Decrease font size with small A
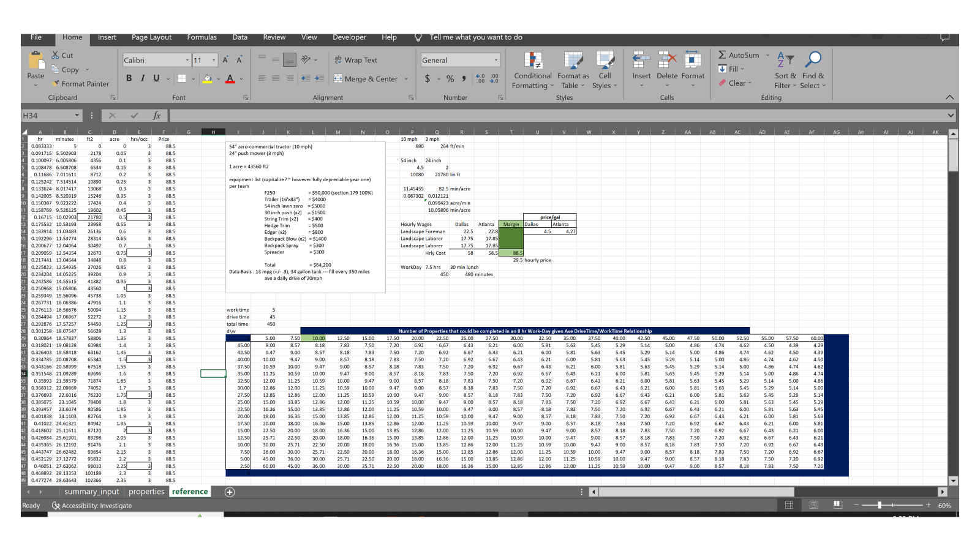The height and width of the screenshot is (551, 980). pyautogui.click(x=239, y=60)
